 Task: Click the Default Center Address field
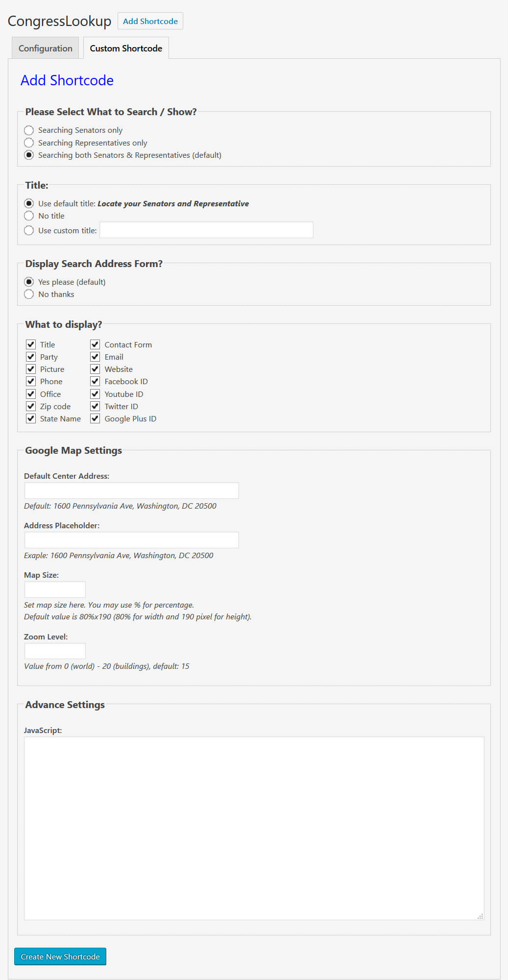tap(132, 490)
